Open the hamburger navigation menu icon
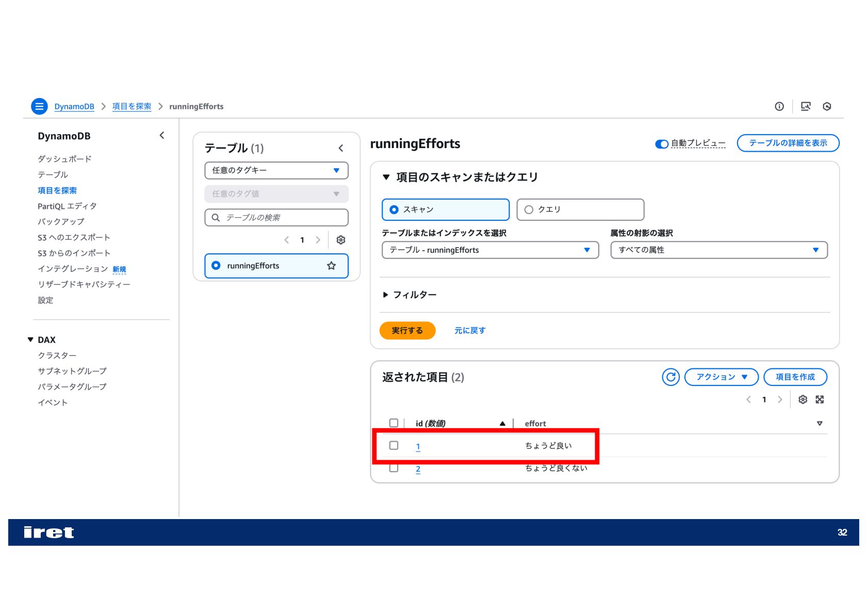Image resolution: width=868 pixels, height=614 pixels. [x=39, y=106]
